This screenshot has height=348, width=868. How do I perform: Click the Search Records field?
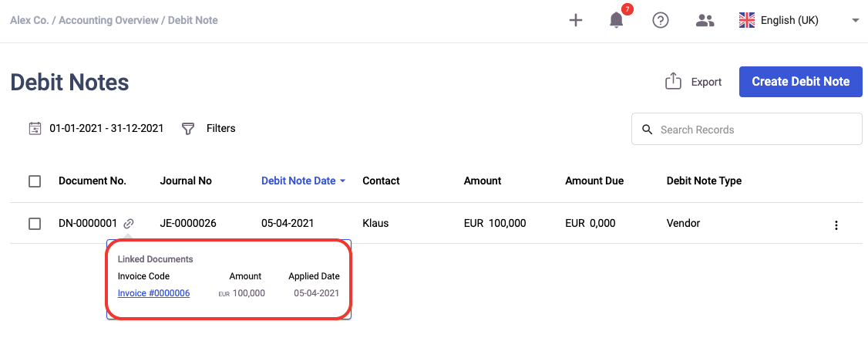pos(747,129)
